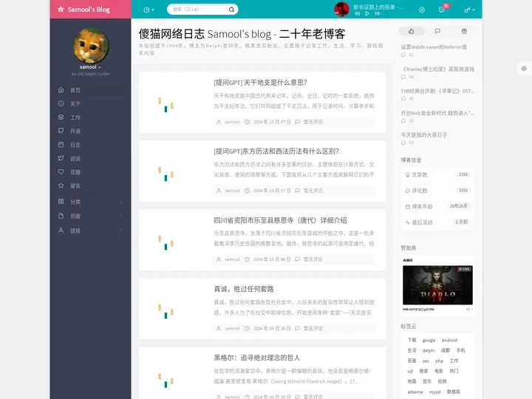The width and height of the screenshot is (532, 399).
Task: Click the delphi tag in tag cloud
Action: 429,350
